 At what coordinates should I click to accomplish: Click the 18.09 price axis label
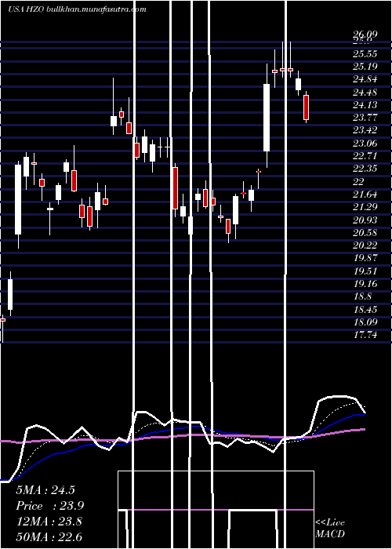coord(365,322)
